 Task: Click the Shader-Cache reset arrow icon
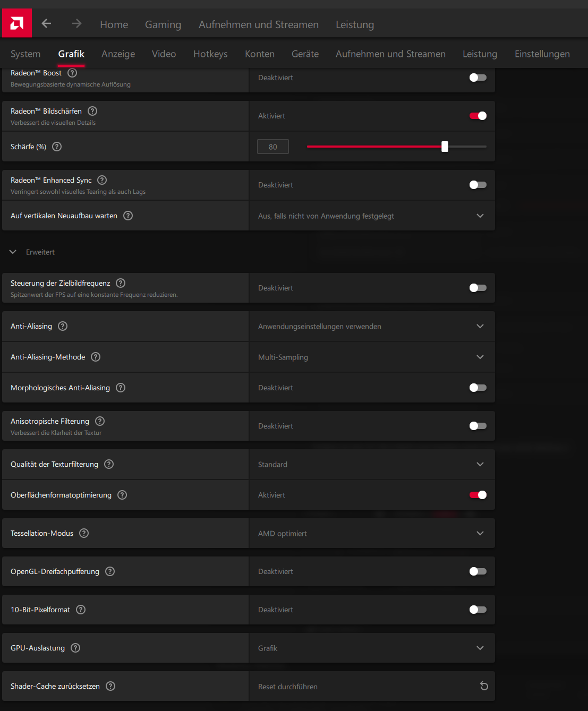pyautogui.click(x=484, y=686)
